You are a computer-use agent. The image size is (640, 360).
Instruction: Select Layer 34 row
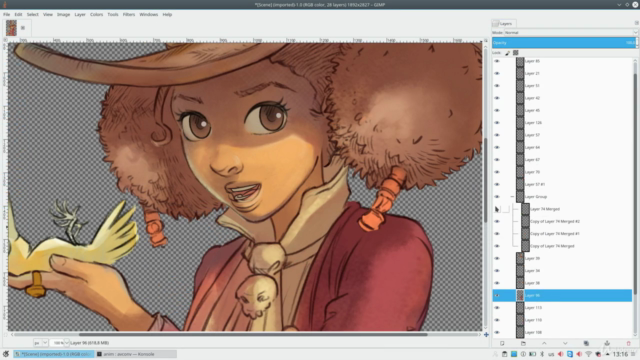tap(562, 271)
